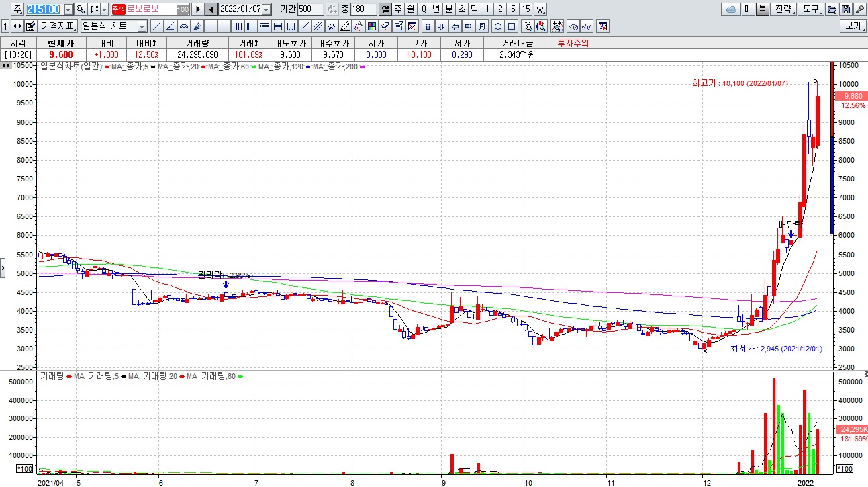Click the candlestick magnifier tool
The image size is (868, 487).
542,26
